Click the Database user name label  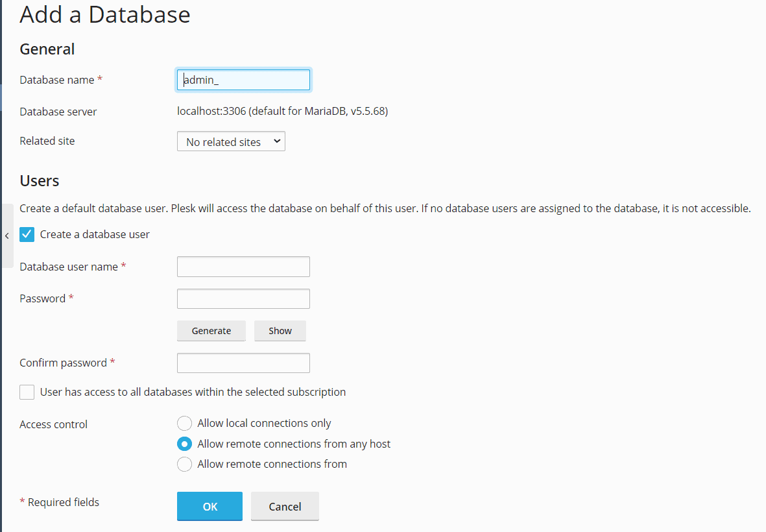tap(69, 267)
